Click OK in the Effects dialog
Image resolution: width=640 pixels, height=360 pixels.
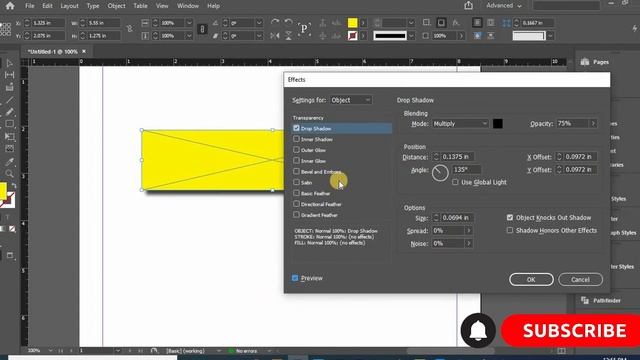[531, 280]
